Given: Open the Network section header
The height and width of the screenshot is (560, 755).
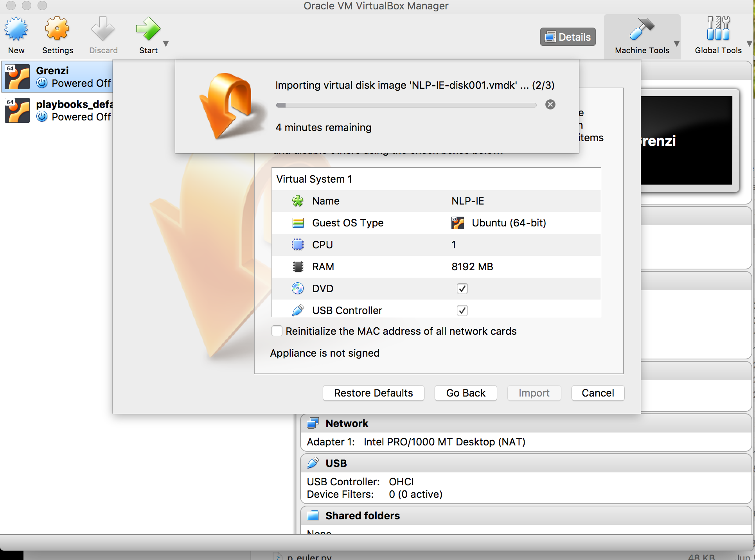Looking at the screenshot, I should tap(526, 423).
